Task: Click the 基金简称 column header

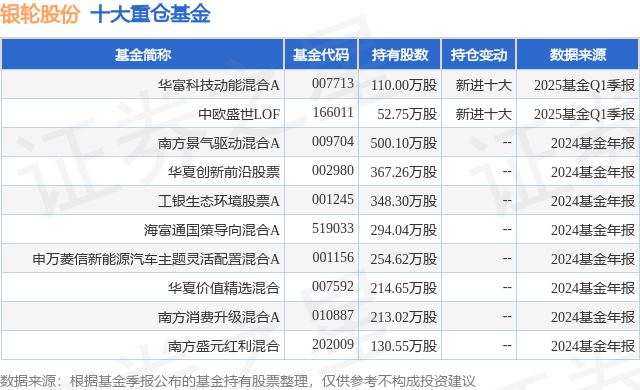Action: point(142,55)
